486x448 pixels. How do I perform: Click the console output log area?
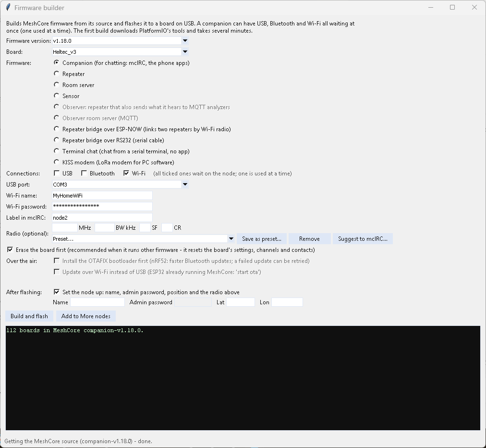(243, 378)
